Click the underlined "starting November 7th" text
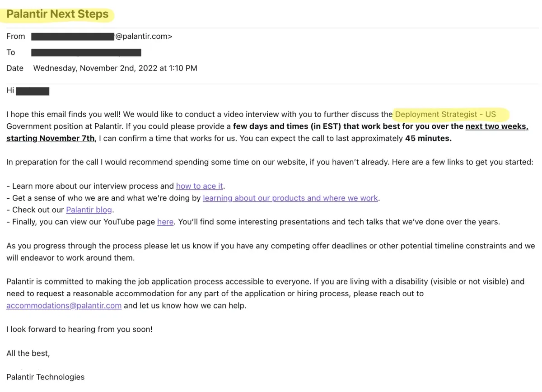Screen dimensions: 542x392 click(51, 138)
